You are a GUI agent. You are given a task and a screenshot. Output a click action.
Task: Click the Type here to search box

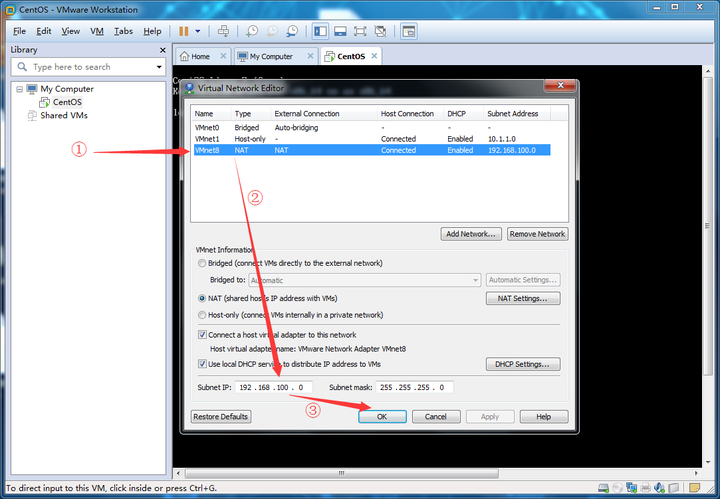[x=88, y=67]
